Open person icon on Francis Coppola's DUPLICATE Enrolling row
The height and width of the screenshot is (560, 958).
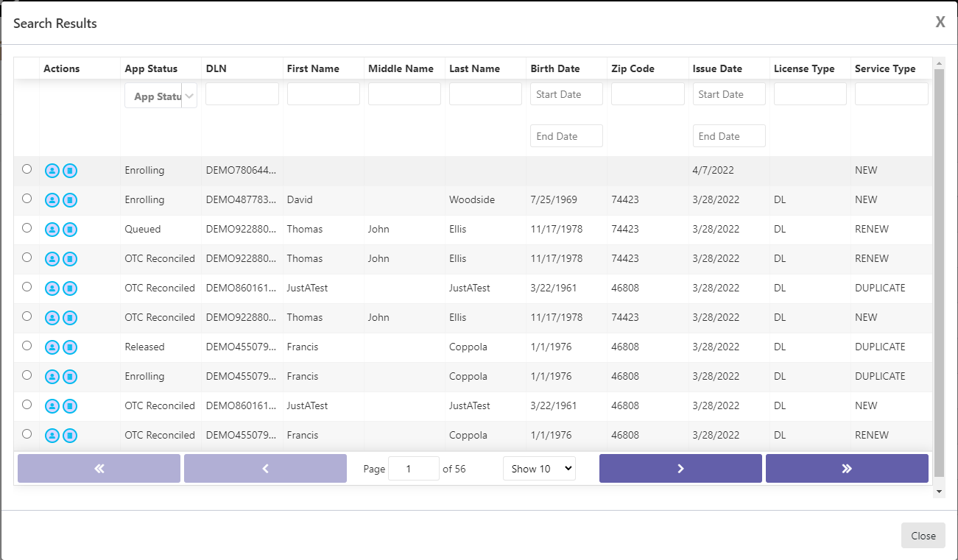coord(52,376)
